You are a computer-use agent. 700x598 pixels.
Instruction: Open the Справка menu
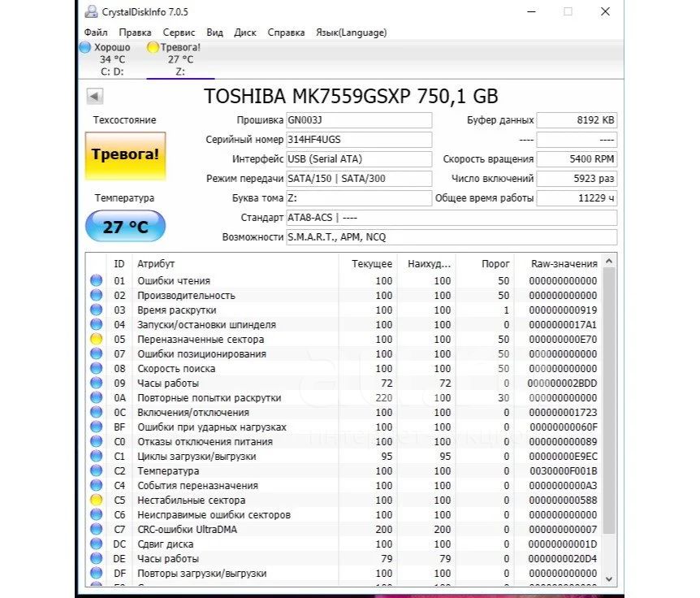pyautogui.click(x=286, y=32)
